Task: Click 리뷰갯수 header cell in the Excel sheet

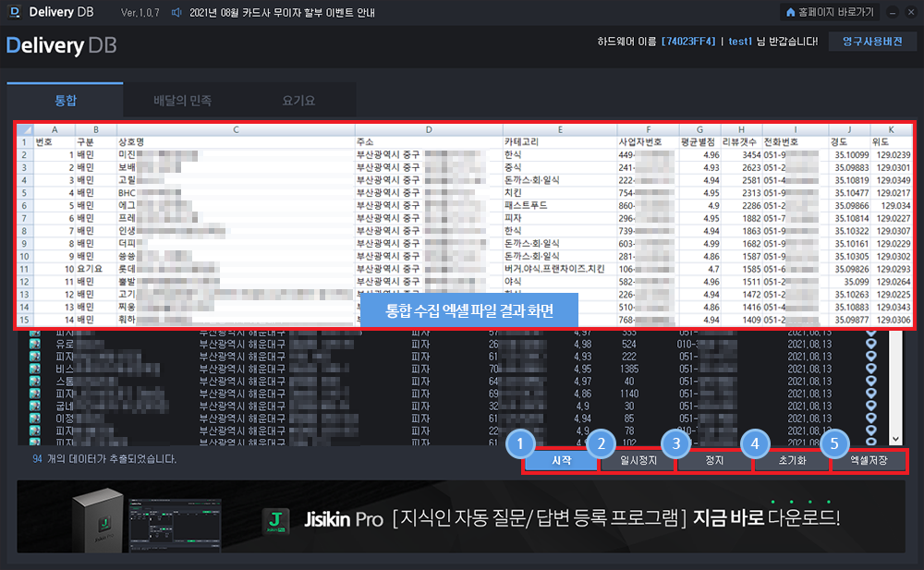Action: tap(739, 142)
